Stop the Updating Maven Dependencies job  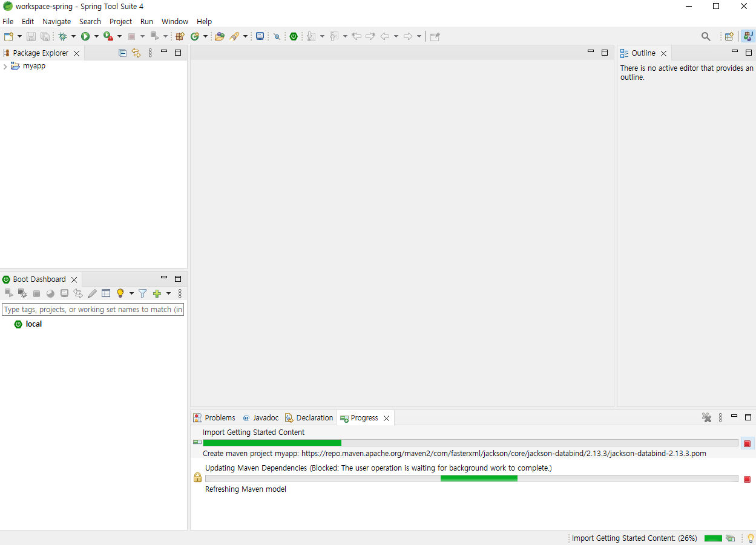[x=747, y=479]
